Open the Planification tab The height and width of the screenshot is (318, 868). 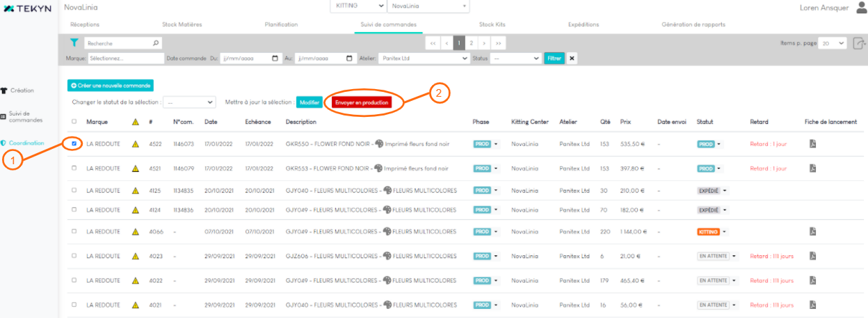281,24
